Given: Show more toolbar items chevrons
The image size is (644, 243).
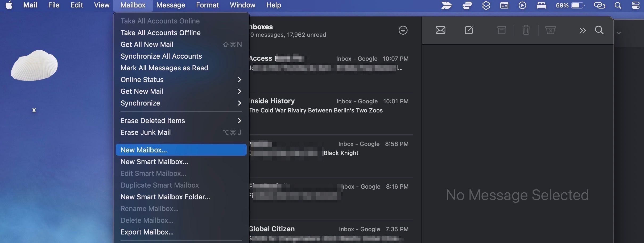Looking at the screenshot, I should 583,31.
